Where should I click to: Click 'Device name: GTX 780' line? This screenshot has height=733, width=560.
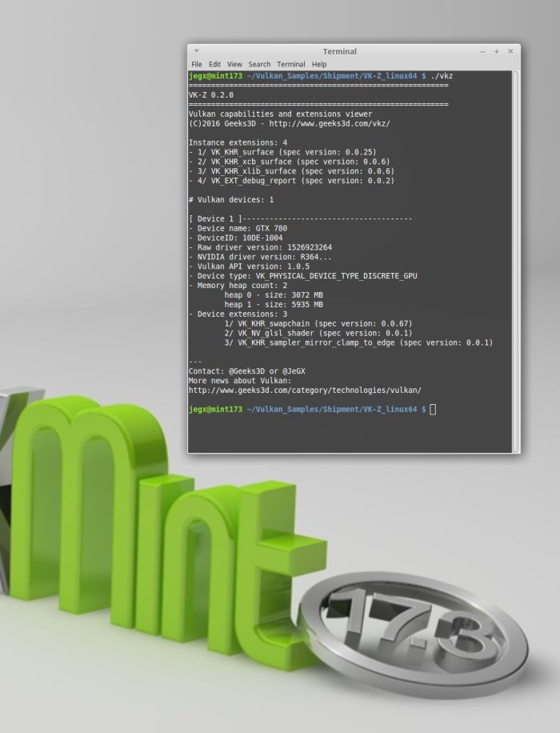[x=238, y=228]
